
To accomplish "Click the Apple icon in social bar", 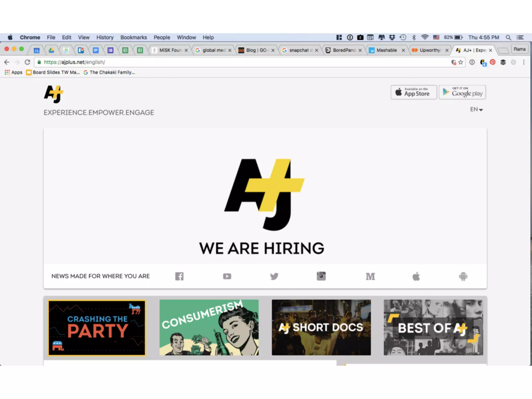I will tap(416, 276).
